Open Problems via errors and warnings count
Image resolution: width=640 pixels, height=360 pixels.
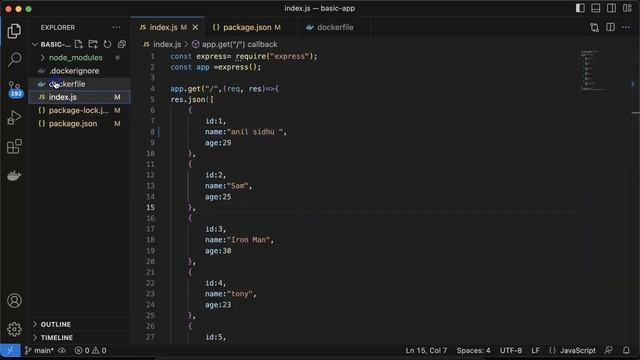[x=90, y=350]
